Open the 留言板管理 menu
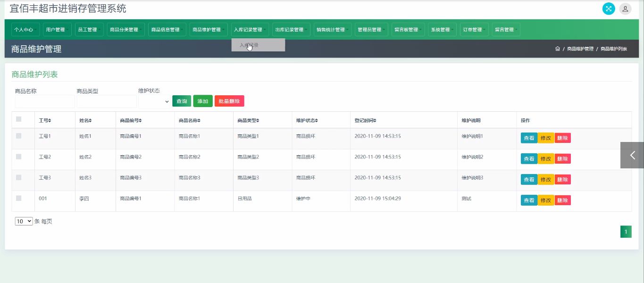Screen dimensions: 644x283 click(408, 30)
